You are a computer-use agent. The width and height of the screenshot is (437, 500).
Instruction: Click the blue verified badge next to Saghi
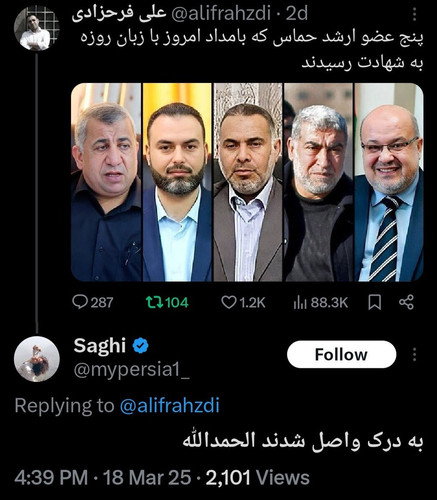tap(141, 346)
